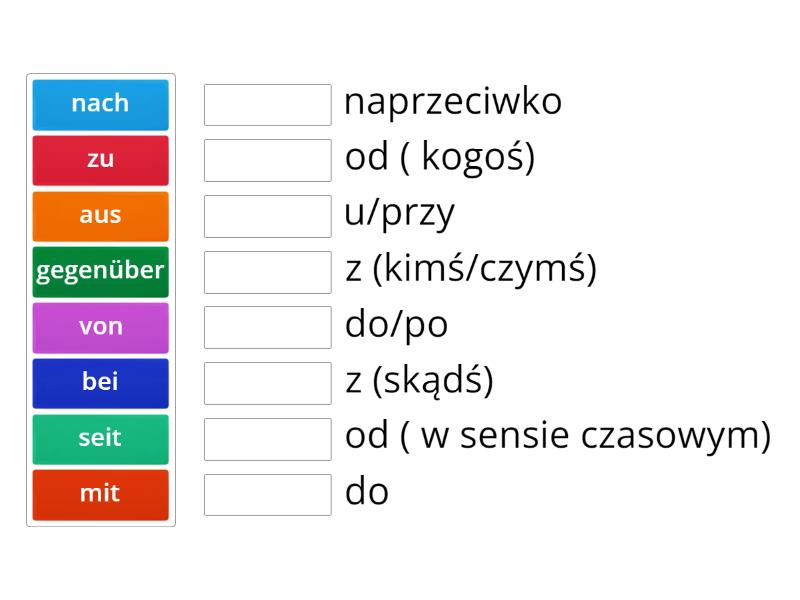Screen dimensions: 800x600
Task: Click the red-orange 'mit' tile
Action: [x=100, y=494]
